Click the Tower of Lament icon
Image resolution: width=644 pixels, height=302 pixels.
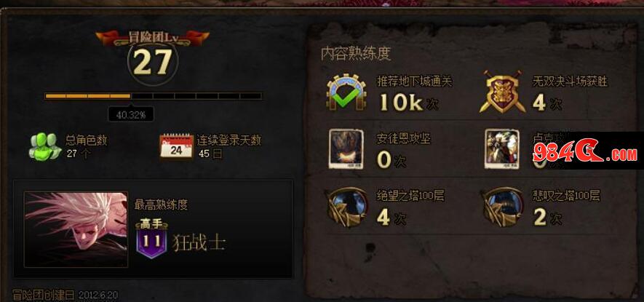(502, 207)
